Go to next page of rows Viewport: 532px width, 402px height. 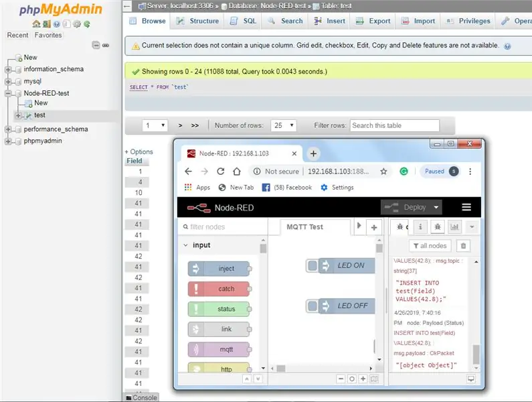(x=180, y=126)
